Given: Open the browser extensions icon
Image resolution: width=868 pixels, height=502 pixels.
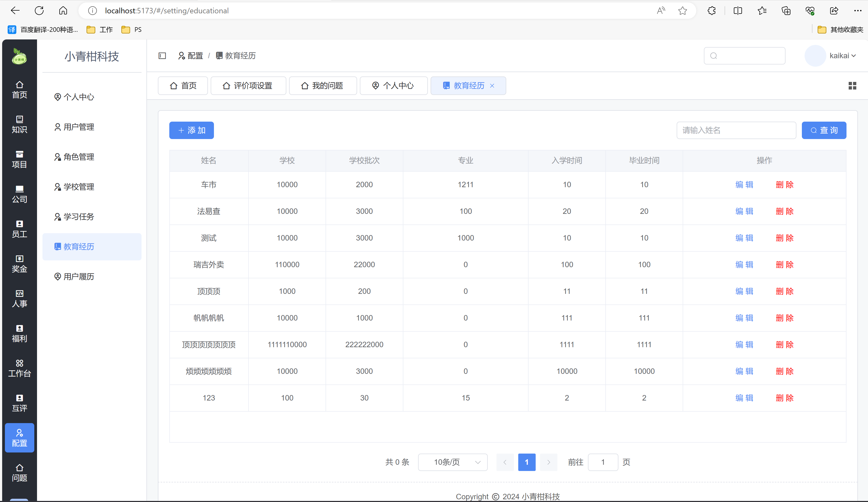Looking at the screenshot, I should pyautogui.click(x=711, y=11).
